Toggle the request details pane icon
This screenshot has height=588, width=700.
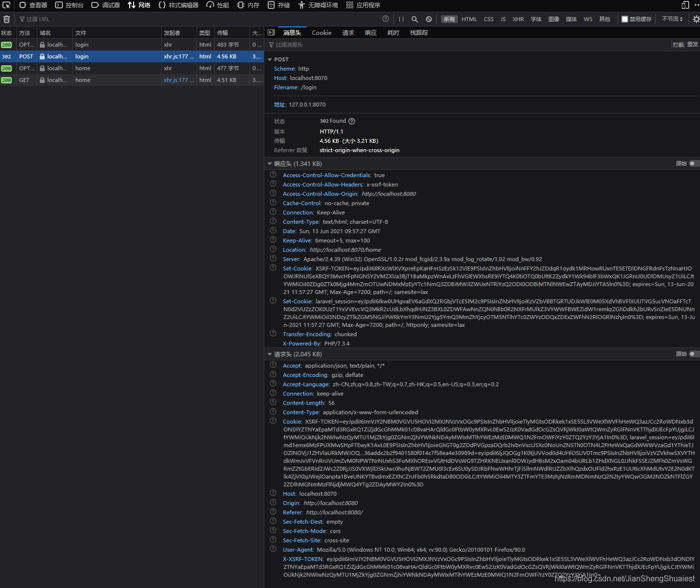coord(271,32)
